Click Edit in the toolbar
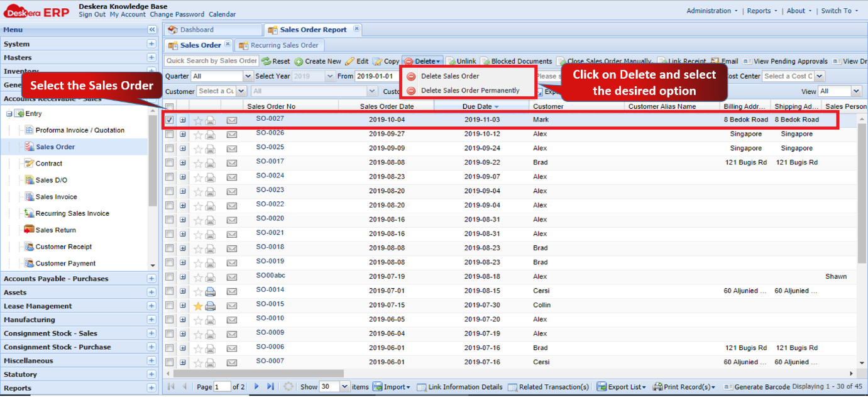 (357, 61)
